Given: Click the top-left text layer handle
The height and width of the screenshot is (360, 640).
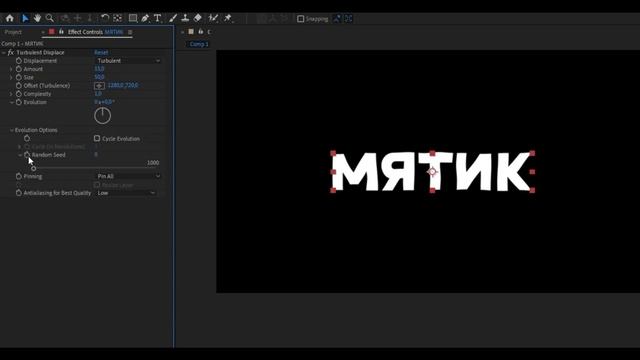Looking at the screenshot, I should (x=333, y=153).
